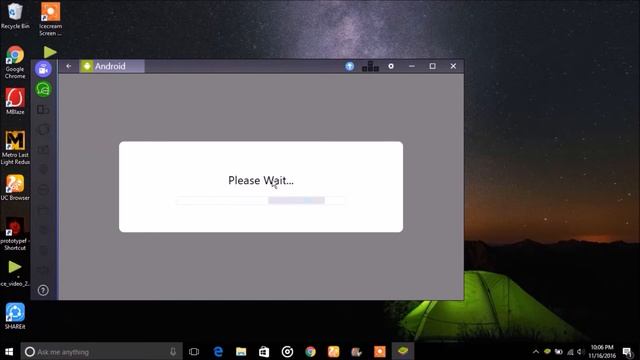Open BlueStacks settings gear
The width and height of the screenshot is (640, 360).
pos(391,66)
